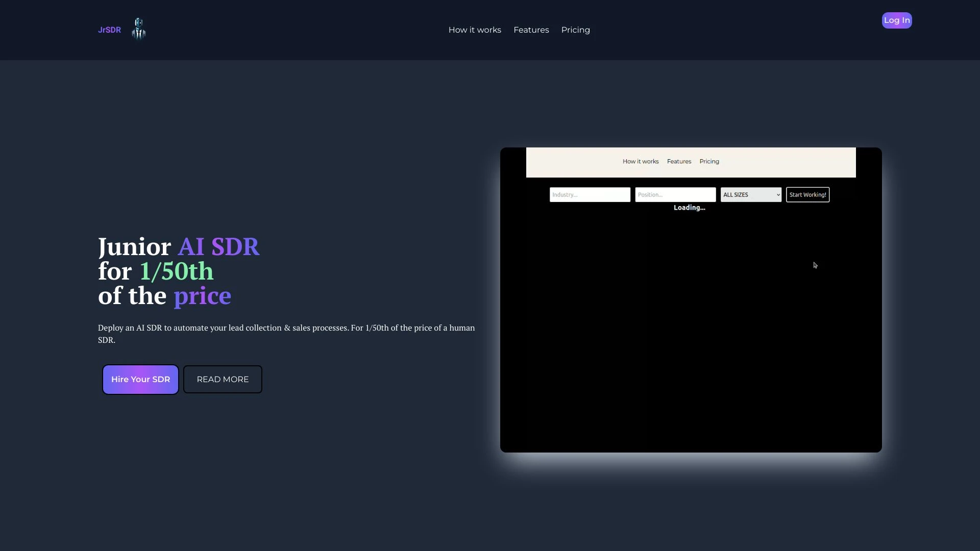Click the 'Start Working!' button in preview
980x551 pixels.
807,194
